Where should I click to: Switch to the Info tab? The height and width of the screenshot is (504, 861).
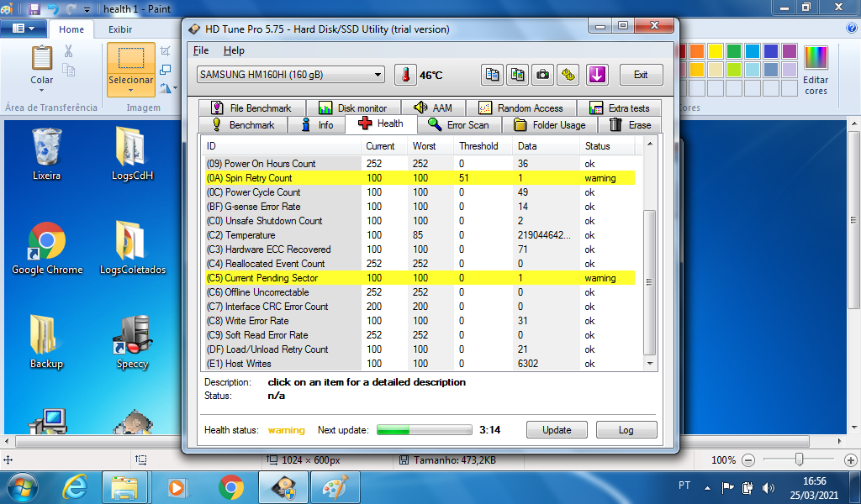click(317, 125)
